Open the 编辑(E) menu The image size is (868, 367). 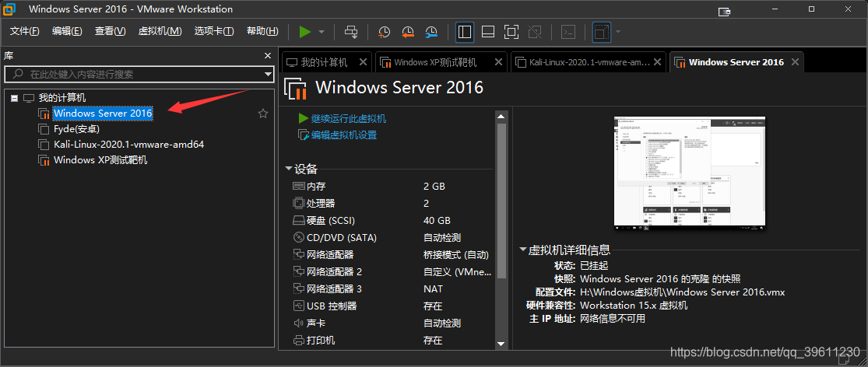tap(67, 31)
